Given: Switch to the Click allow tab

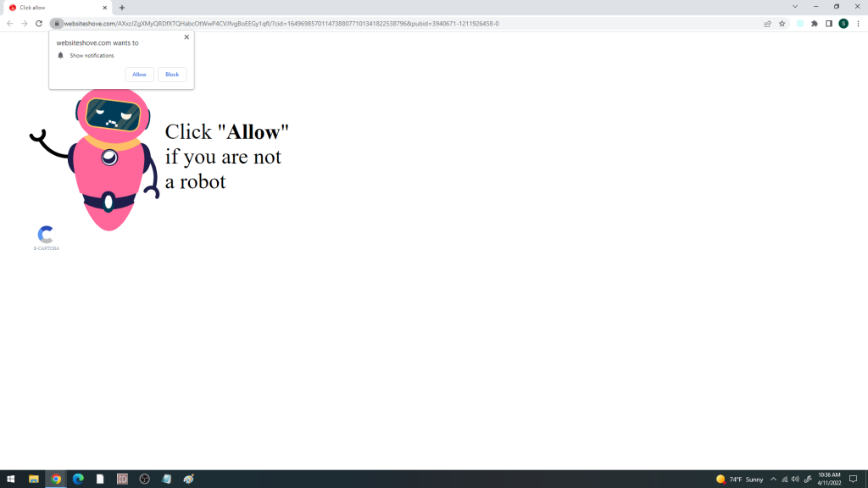Looking at the screenshot, I should click(x=51, y=7).
